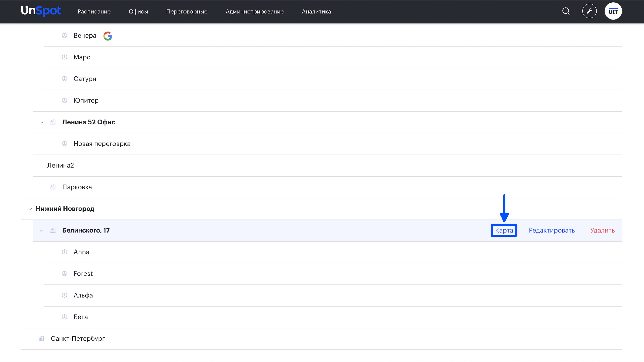Select the Марс room row

click(333, 57)
